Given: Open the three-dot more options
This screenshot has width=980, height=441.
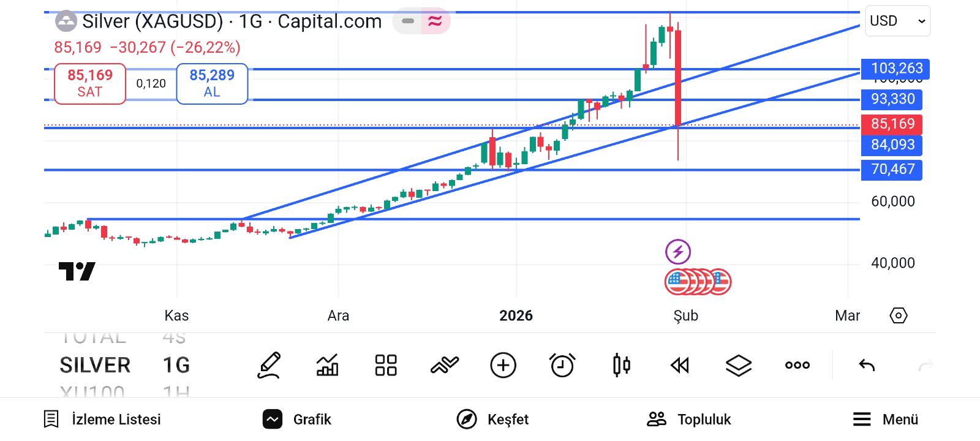Looking at the screenshot, I should tap(797, 366).
